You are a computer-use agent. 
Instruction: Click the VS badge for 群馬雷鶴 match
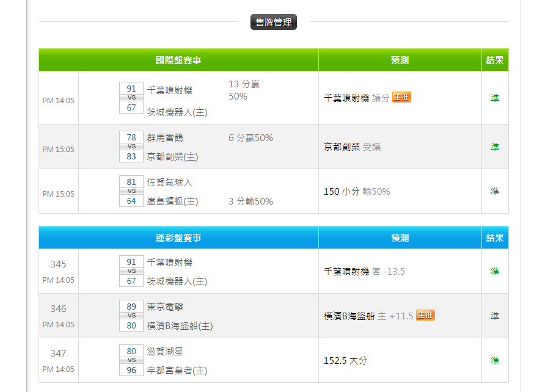pos(131,147)
